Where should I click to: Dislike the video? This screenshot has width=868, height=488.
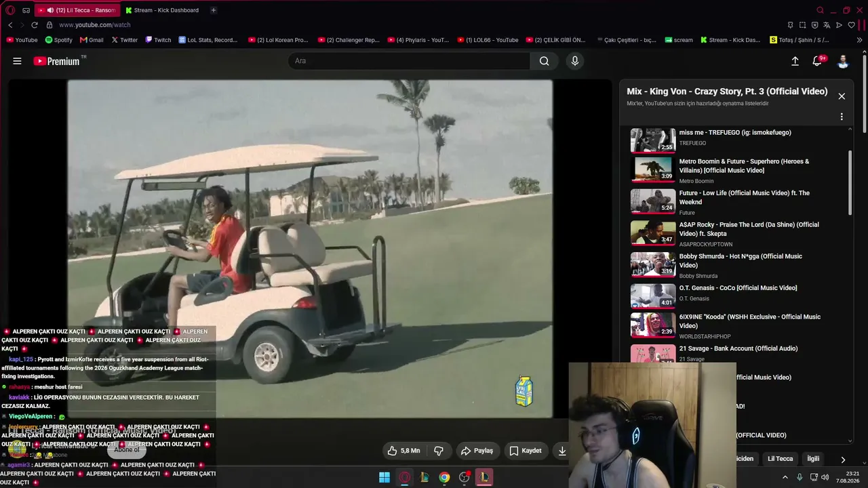point(439,451)
